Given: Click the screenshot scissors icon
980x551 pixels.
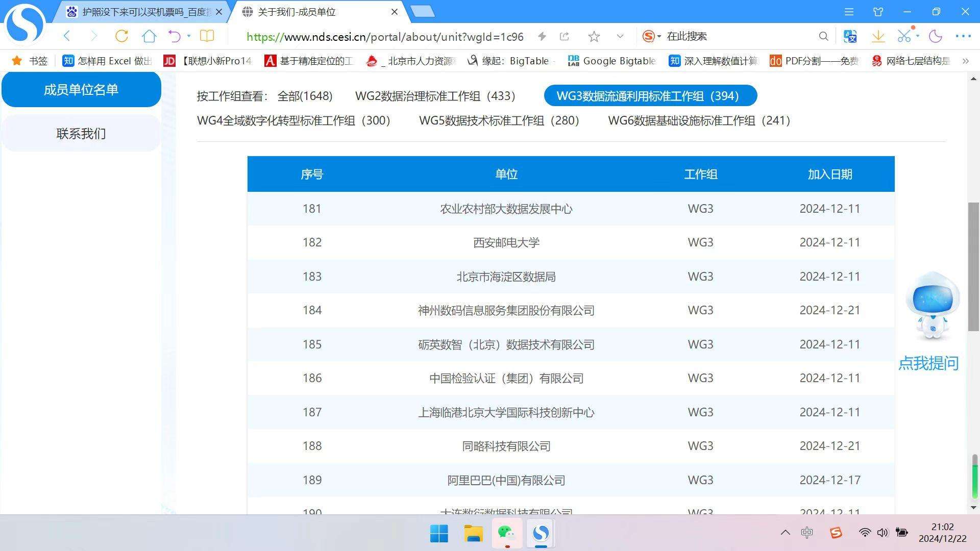Looking at the screenshot, I should 904,36.
